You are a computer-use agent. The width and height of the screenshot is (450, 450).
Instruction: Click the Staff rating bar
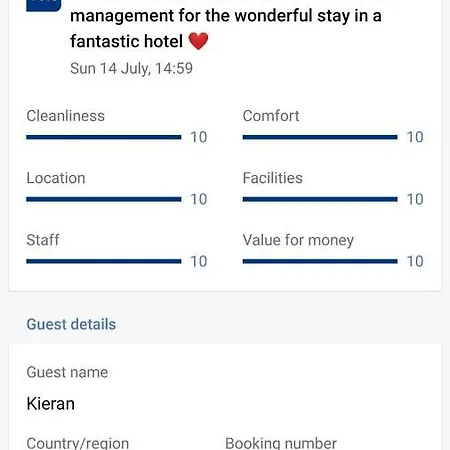(104, 261)
